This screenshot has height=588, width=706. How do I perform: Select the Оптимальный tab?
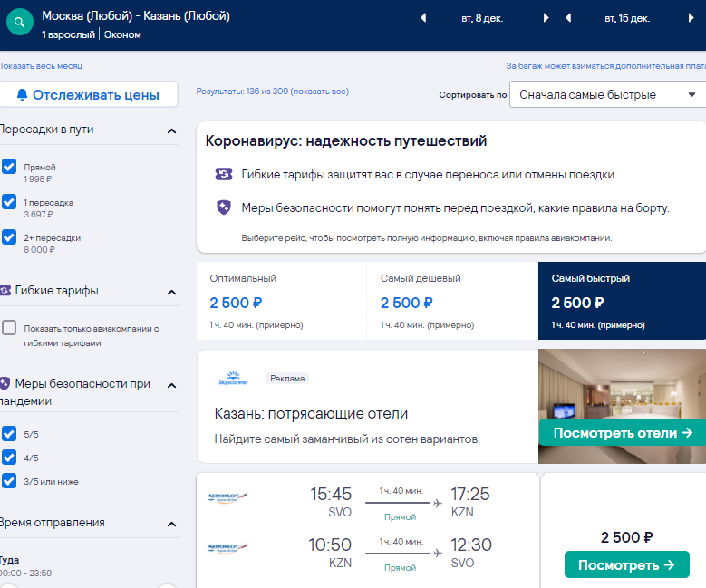click(282, 301)
